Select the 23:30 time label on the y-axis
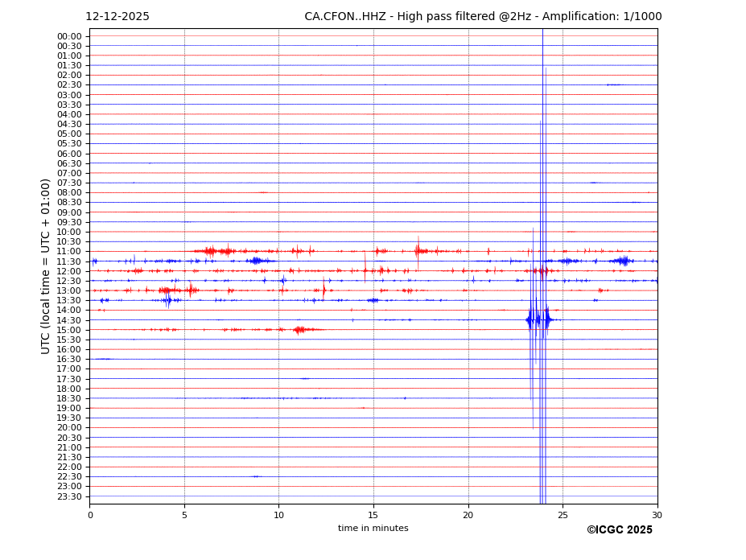The image size is (746, 560). [x=69, y=496]
